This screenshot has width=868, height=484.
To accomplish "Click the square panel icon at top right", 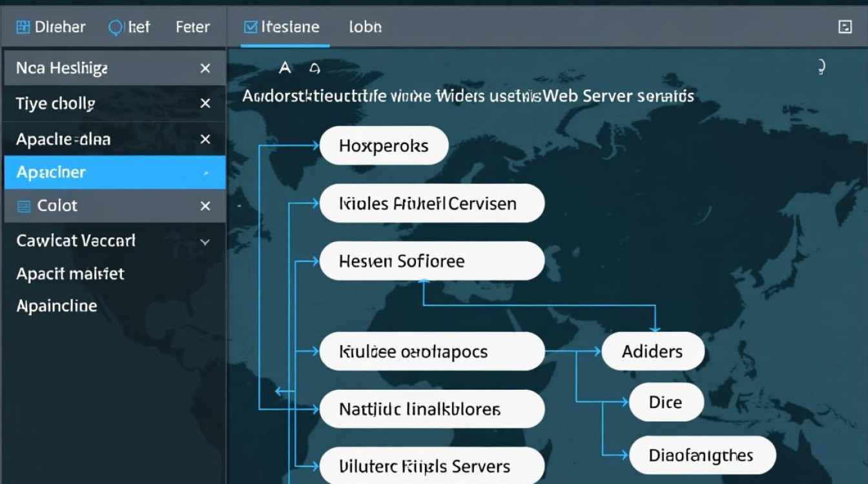I will [845, 27].
